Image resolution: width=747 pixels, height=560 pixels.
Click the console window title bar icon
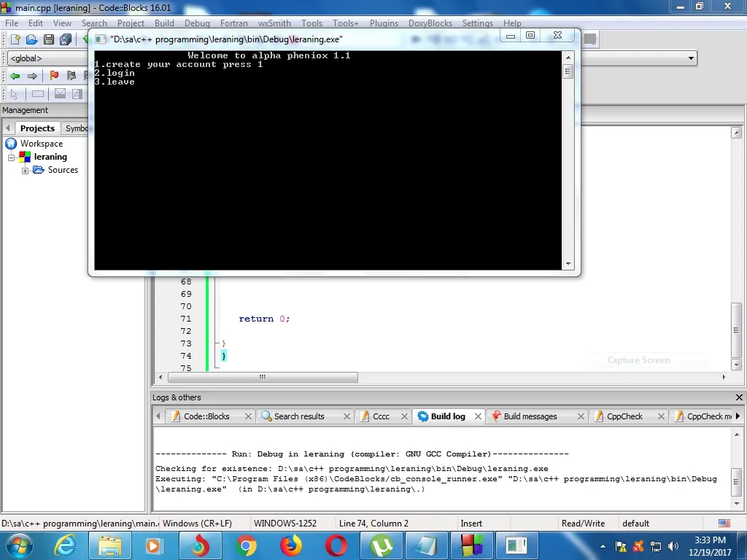pyautogui.click(x=100, y=39)
